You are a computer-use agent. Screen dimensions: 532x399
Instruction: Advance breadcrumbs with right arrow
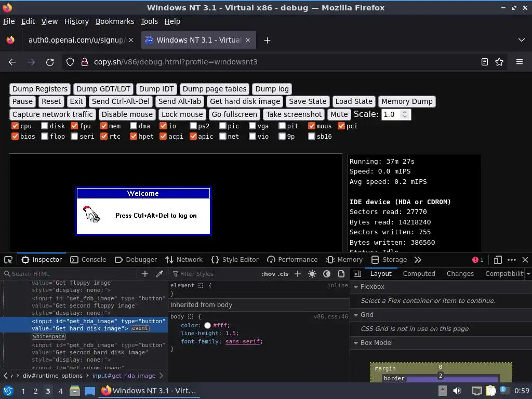pos(161,376)
